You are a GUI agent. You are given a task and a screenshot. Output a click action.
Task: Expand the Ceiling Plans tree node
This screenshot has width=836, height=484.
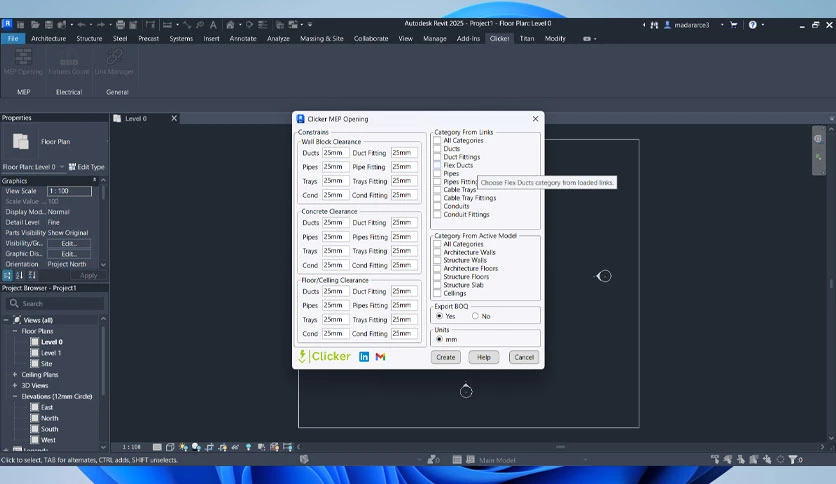click(15, 375)
